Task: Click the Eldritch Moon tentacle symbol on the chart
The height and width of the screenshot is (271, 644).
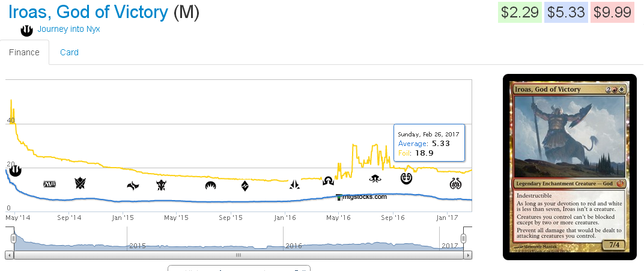Action: (x=375, y=178)
